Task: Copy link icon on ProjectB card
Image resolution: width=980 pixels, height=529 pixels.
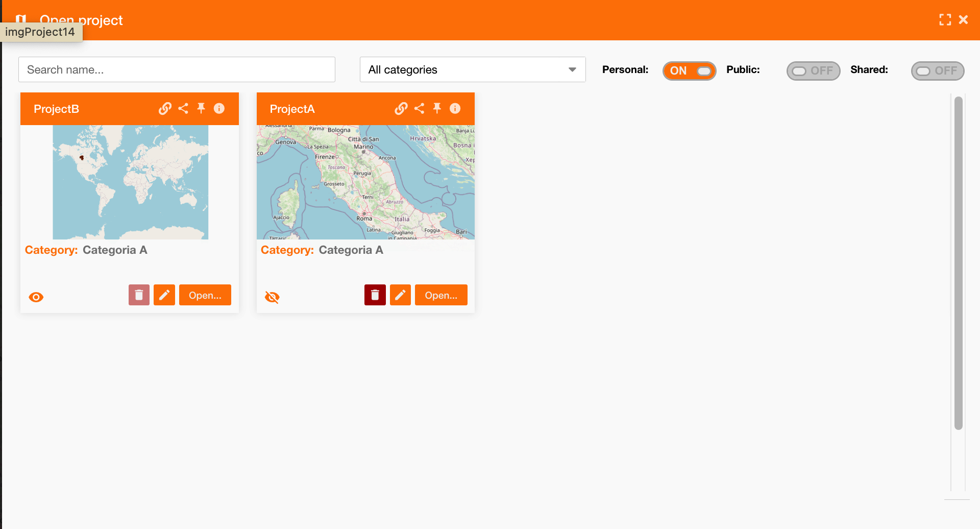Action: pyautogui.click(x=165, y=108)
